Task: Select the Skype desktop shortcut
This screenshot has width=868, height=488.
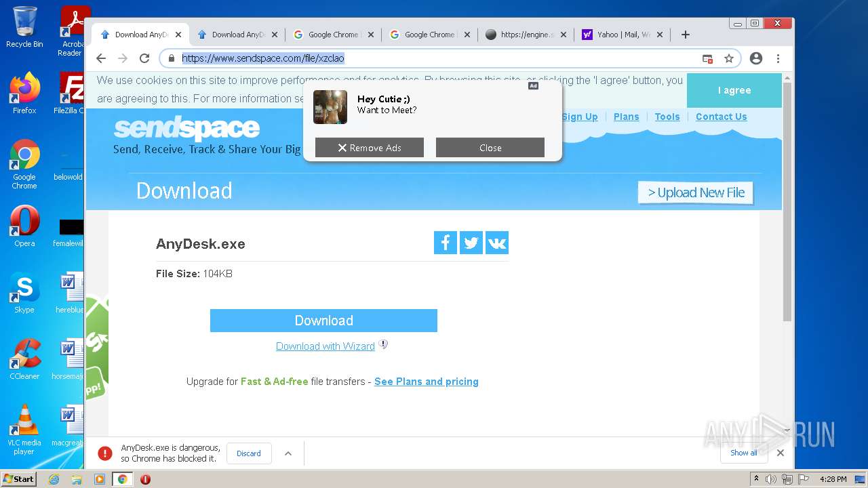Action: point(24,292)
